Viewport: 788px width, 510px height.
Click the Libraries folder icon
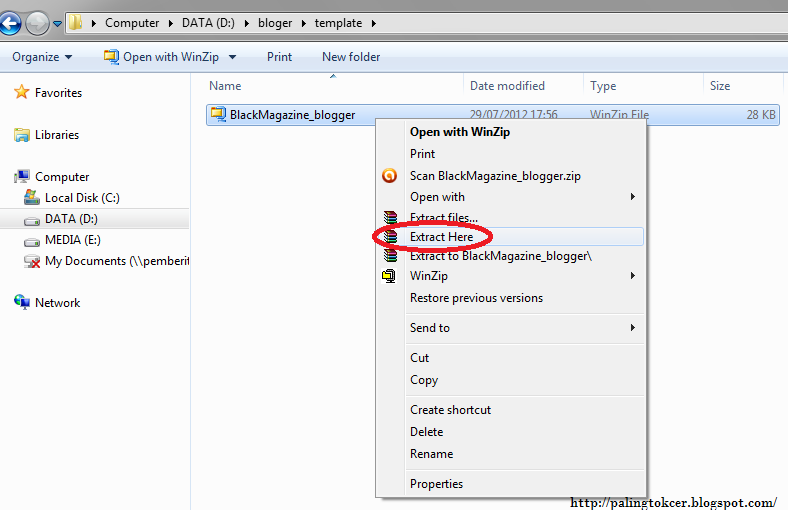click(x=22, y=135)
